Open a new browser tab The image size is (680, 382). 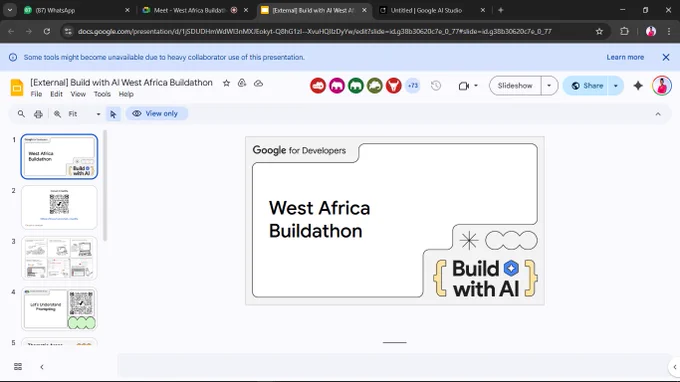500,10
